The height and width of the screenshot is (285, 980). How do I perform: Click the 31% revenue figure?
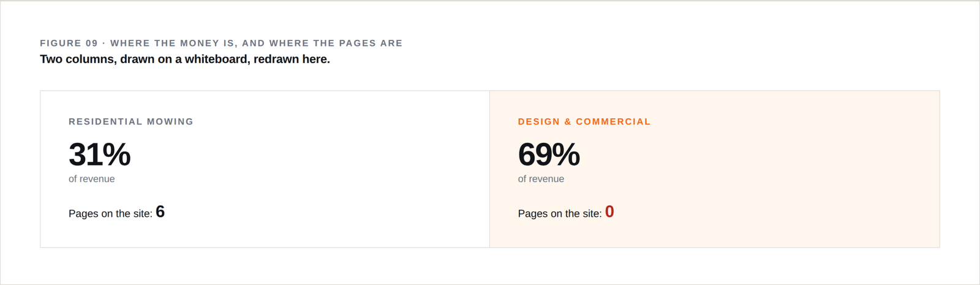[x=99, y=154]
